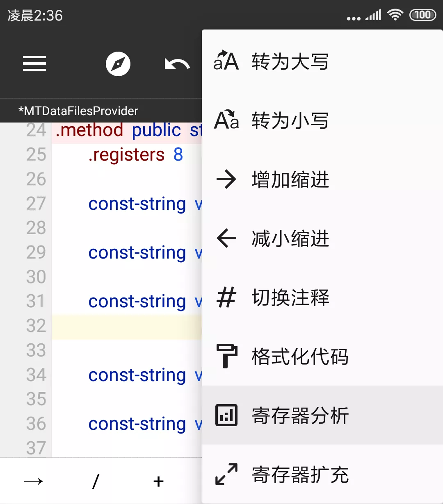Open the hamburger navigation menu
This screenshot has width=443, height=504.
(x=34, y=64)
